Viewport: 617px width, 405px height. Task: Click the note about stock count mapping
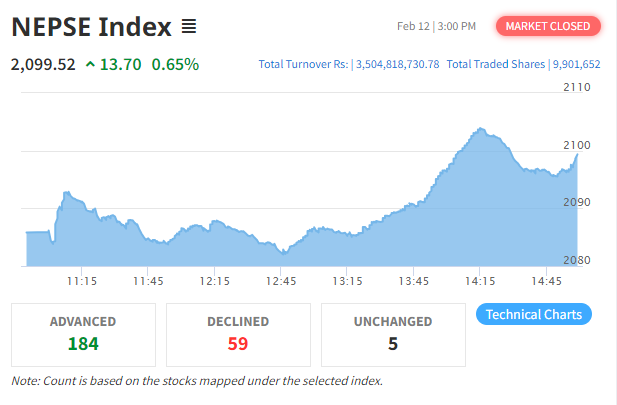[x=197, y=381]
